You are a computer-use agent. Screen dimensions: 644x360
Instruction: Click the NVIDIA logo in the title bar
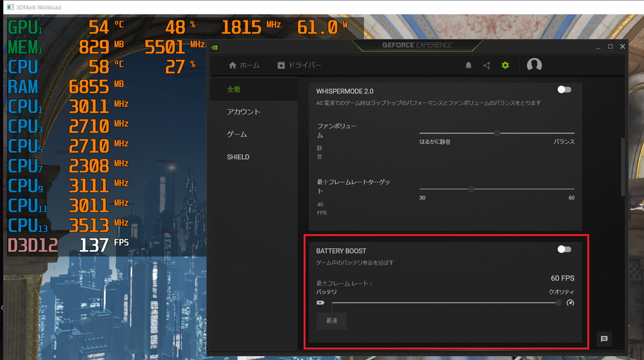pyautogui.click(x=214, y=47)
